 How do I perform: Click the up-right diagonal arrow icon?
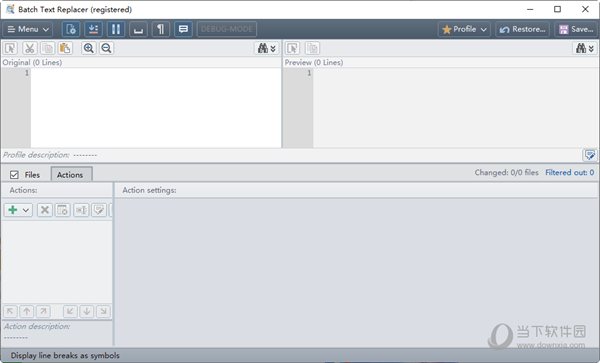pyautogui.click(x=43, y=311)
